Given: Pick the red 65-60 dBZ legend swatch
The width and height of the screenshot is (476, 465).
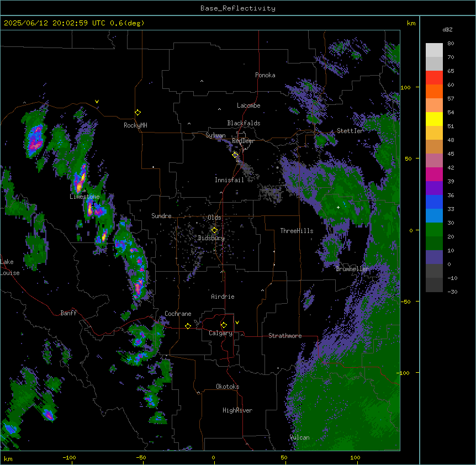Looking at the screenshot, I should click(x=434, y=78).
